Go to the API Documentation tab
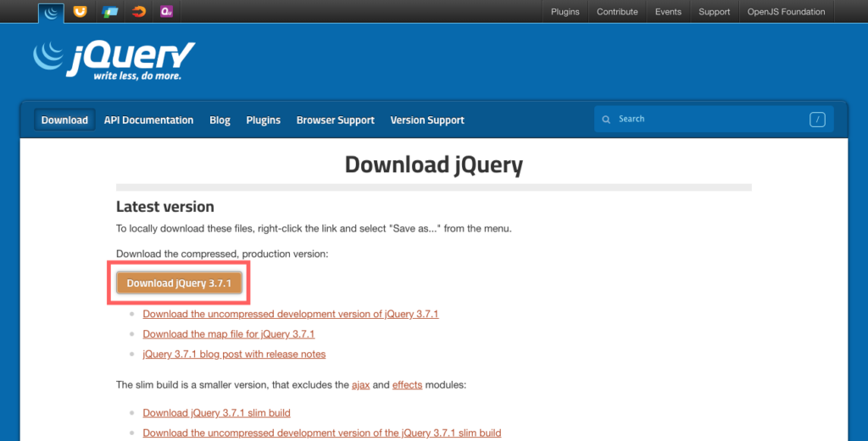Image resolution: width=868 pixels, height=441 pixels. [148, 120]
